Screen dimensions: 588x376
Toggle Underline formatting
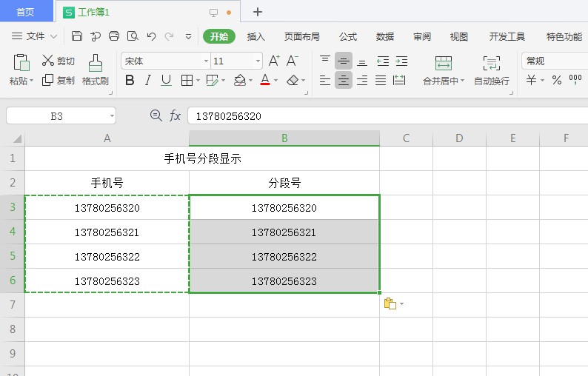[x=166, y=80]
